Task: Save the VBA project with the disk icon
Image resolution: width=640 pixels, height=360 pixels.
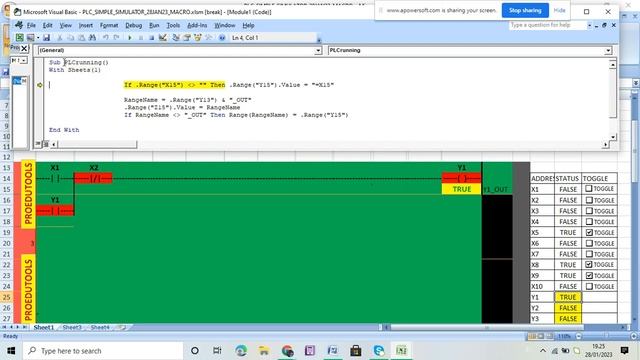Action: click(x=46, y=38)
